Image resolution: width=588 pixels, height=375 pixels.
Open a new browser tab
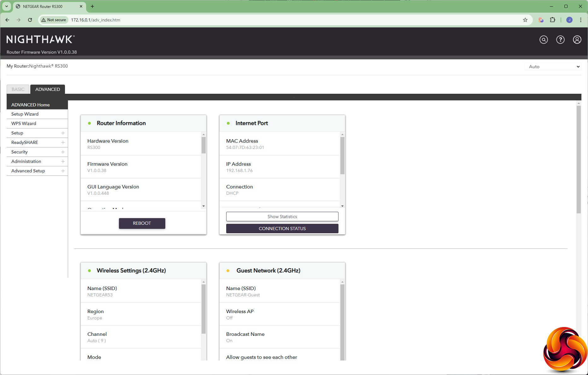pyautogui.click(x=92, y=6)
